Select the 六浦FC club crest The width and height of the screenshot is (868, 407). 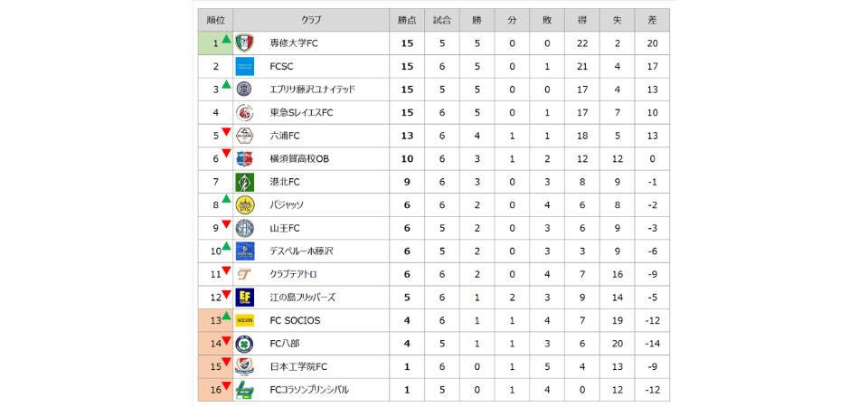[x=244, y=136]
